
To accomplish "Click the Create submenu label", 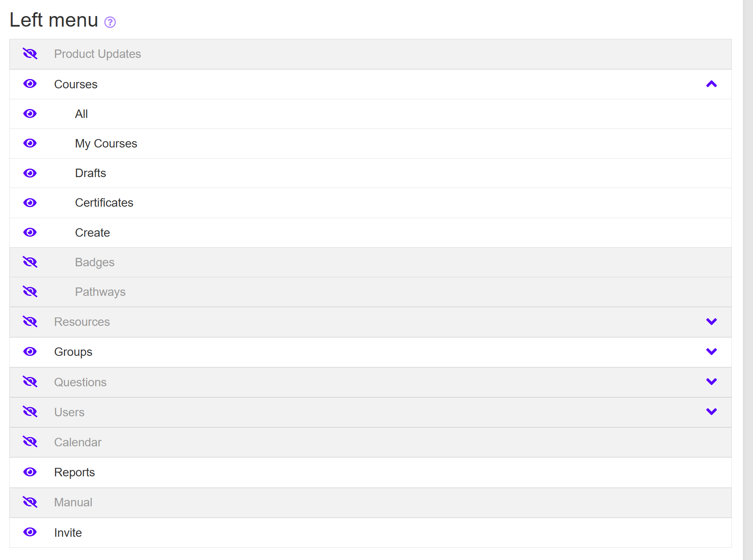I will point(92,233).
